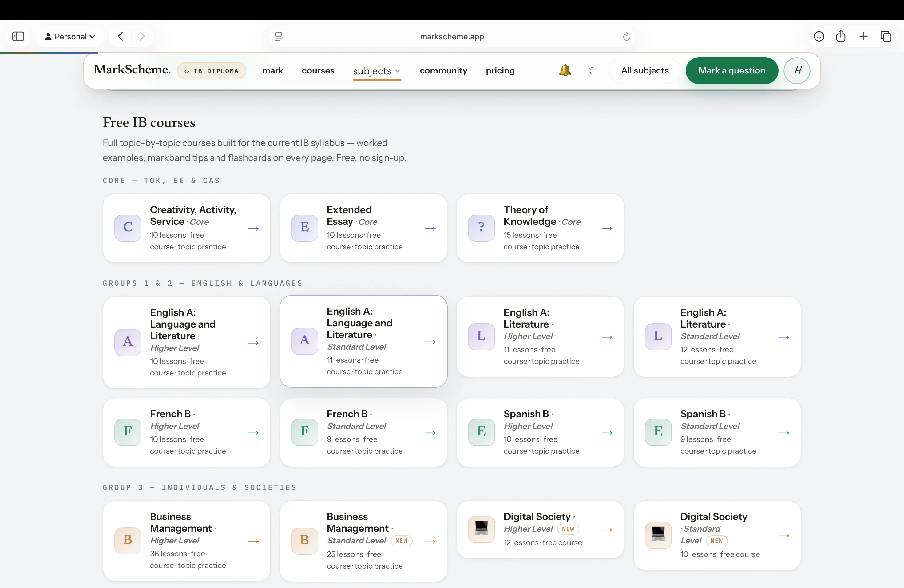Show browser downloads
The height and width of the screenshot is (588, 904).
coord(819,37)
